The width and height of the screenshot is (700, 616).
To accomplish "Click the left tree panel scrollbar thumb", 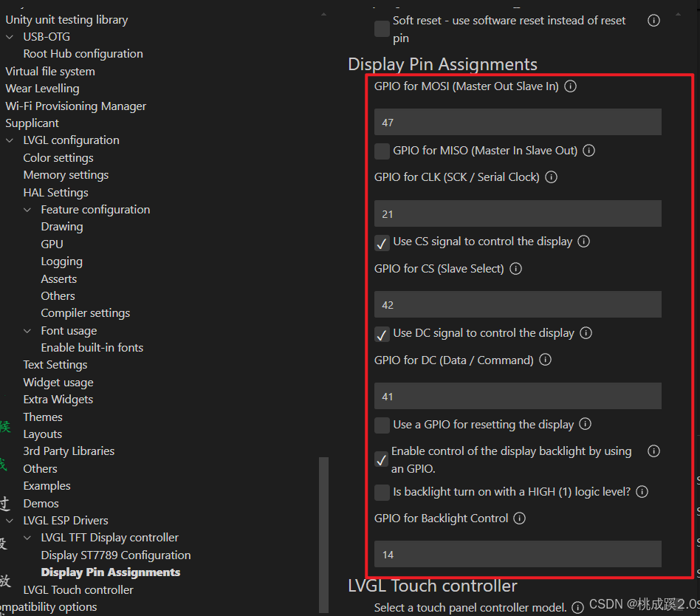I will coord(323,535).
